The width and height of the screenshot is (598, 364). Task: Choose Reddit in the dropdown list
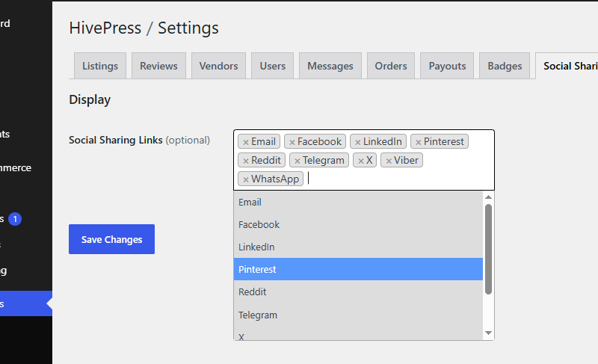click(358, 291)
